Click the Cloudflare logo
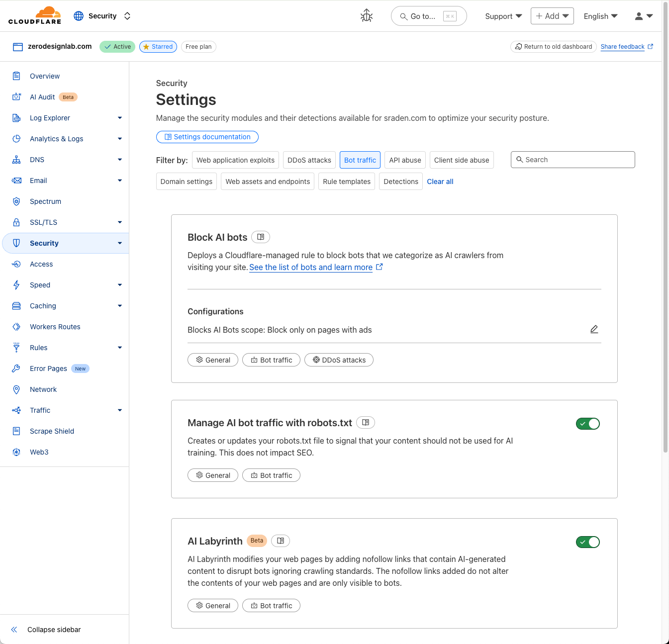Viewport: 669px width, 644px height. (35, 15)
